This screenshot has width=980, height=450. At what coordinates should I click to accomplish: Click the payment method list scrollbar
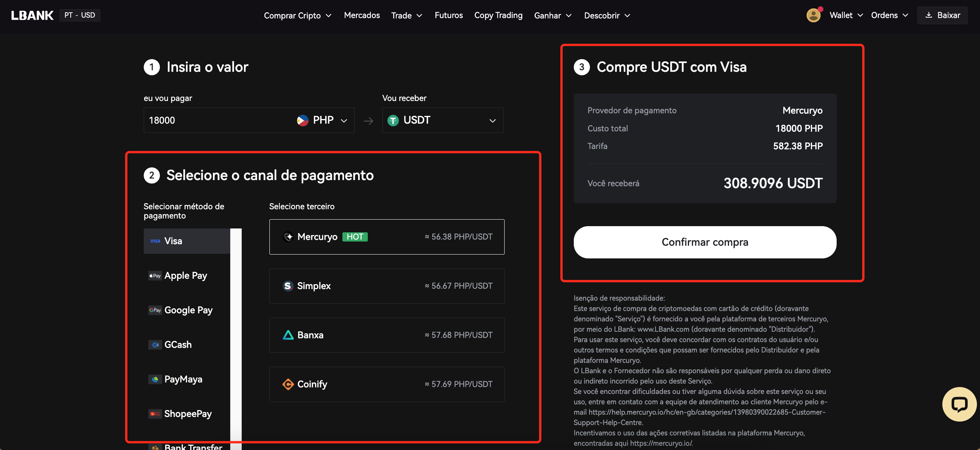(236, 339)
